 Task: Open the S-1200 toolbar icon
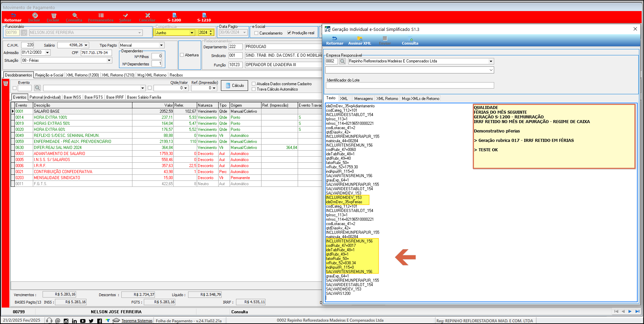(174, 17)
